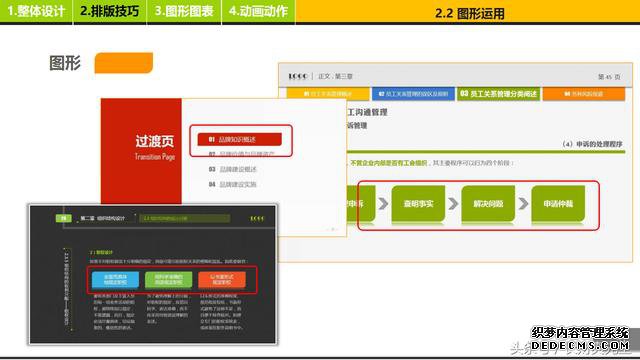Open the blue 02 tab in the light slide
Image resolution: width=640 pixels, height=360 pixels.
[413, 94]
